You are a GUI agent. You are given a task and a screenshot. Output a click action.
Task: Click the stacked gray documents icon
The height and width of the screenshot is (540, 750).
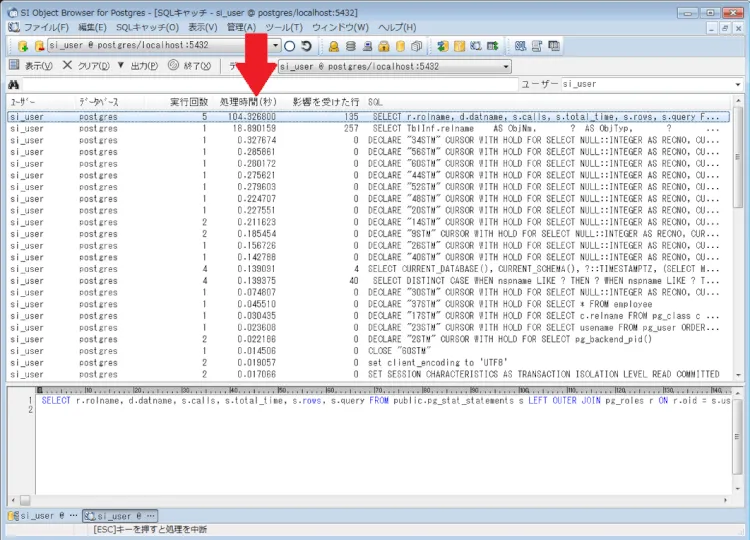[417, 46]
